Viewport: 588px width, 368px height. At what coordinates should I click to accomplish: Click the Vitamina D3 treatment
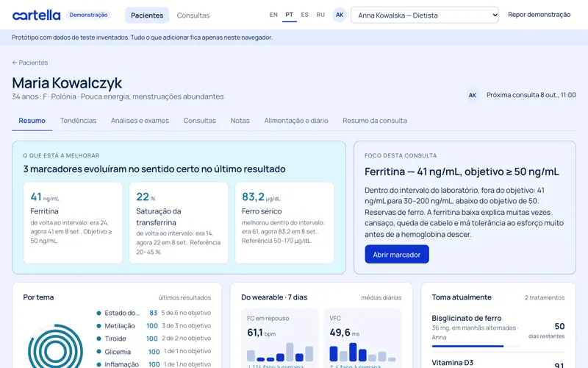coord(498,362)
